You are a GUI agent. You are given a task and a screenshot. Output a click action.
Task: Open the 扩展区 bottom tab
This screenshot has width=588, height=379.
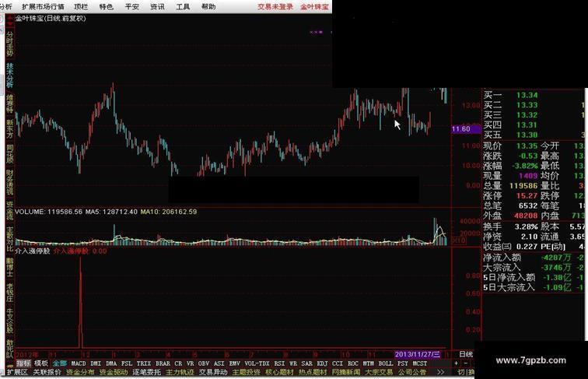(17, 372)
